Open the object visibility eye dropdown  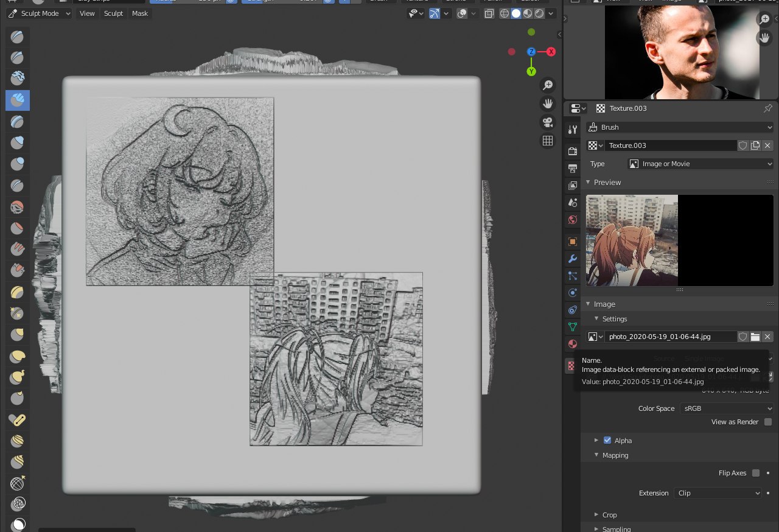[x=417, y=13]
